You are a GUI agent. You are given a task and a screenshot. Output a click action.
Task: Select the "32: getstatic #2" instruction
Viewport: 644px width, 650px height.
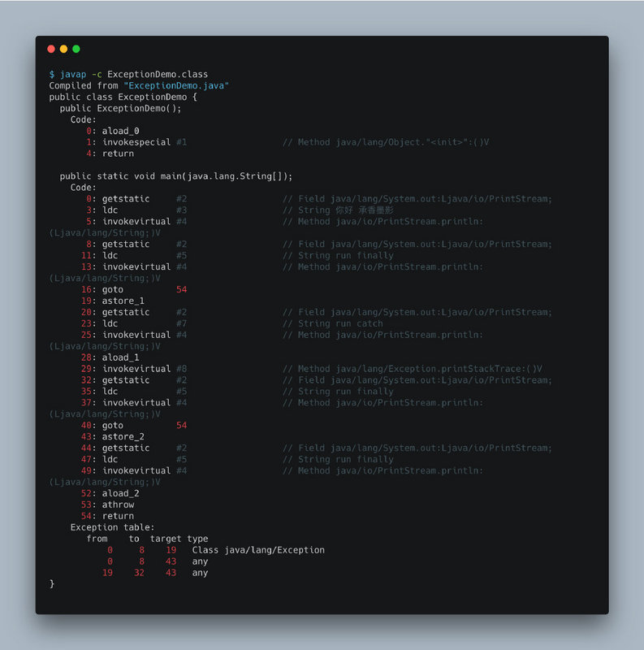pos(134,380)
